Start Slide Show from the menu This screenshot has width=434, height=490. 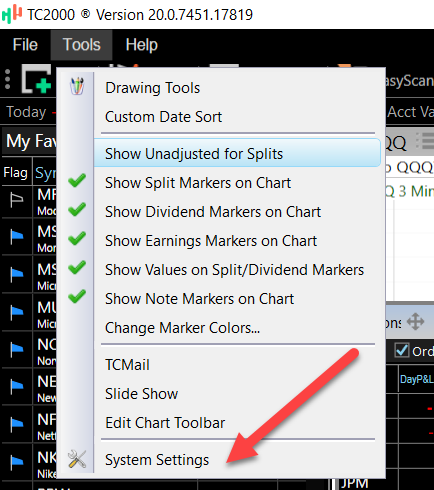pos(141,394)
